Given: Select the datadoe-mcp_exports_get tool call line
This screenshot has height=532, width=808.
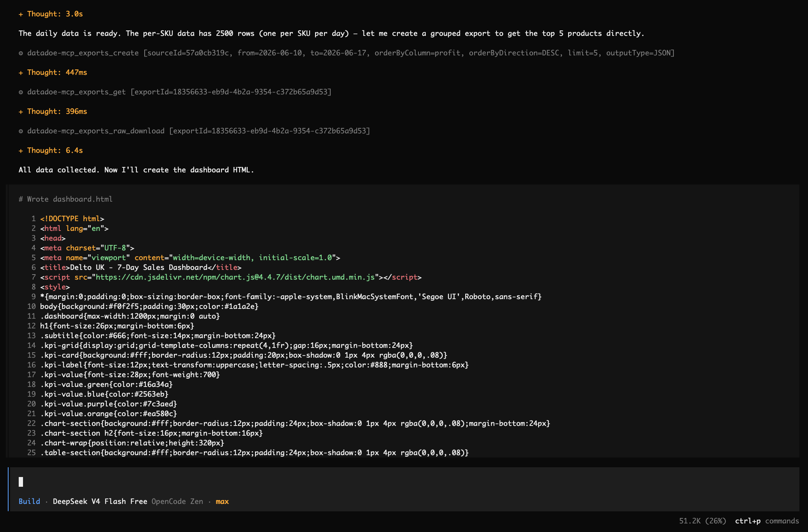Looking at the screenshot, I should tap(175, 92).
